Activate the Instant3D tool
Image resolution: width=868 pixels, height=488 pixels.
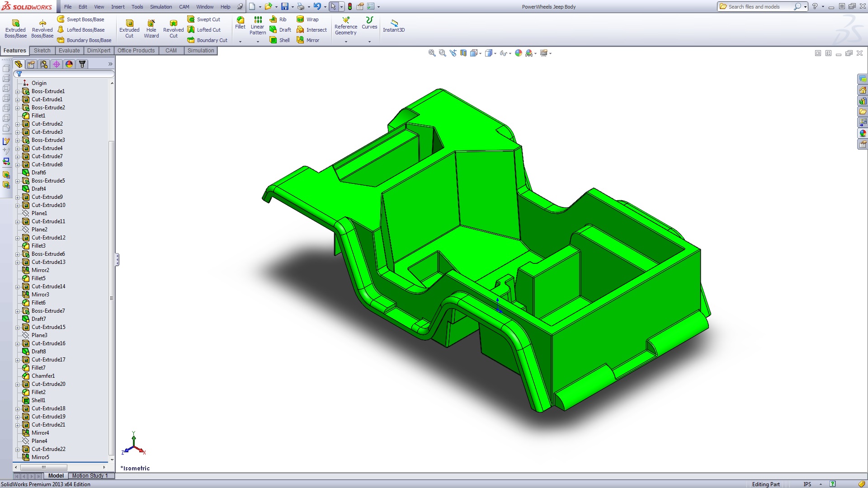(x=394, y=26)
